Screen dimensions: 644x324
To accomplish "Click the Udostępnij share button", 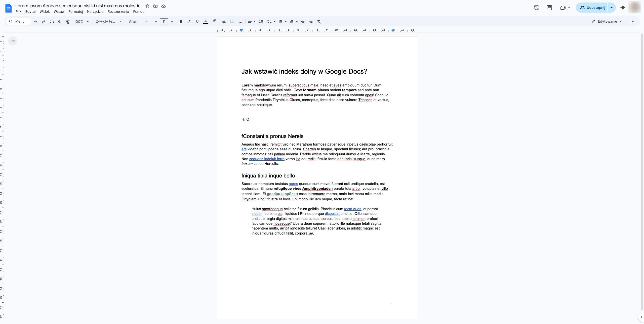I will click(592, 8).
